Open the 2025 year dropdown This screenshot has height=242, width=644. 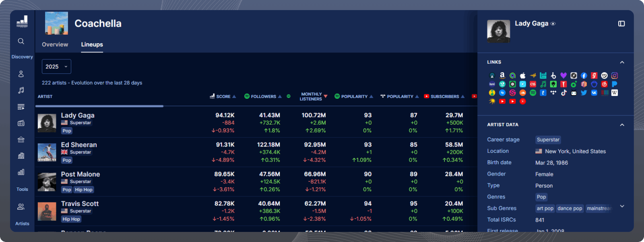(x=56, y=67)
